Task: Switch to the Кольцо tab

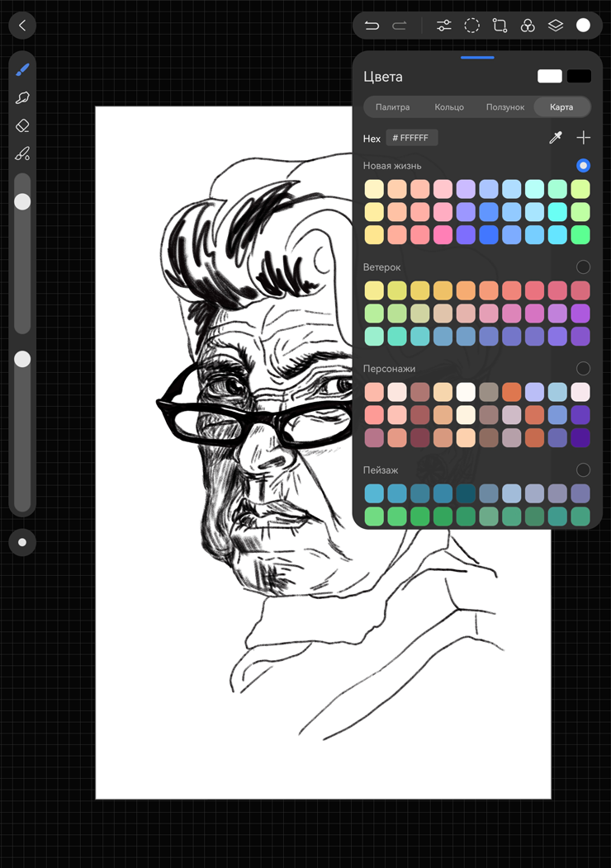Action: (449, 107)
